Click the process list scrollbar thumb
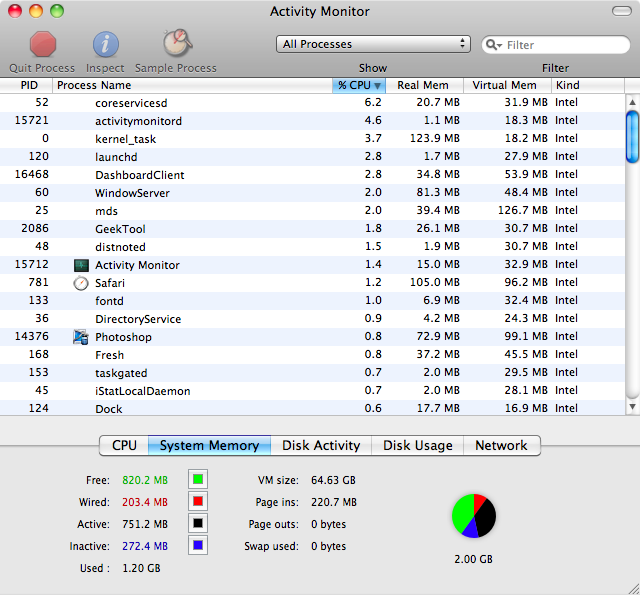This screenshot has width=640, height=595. (632, 137)
